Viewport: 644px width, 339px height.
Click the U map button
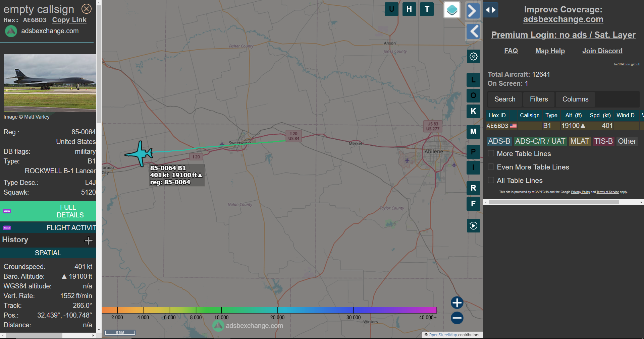click(391, 9)
